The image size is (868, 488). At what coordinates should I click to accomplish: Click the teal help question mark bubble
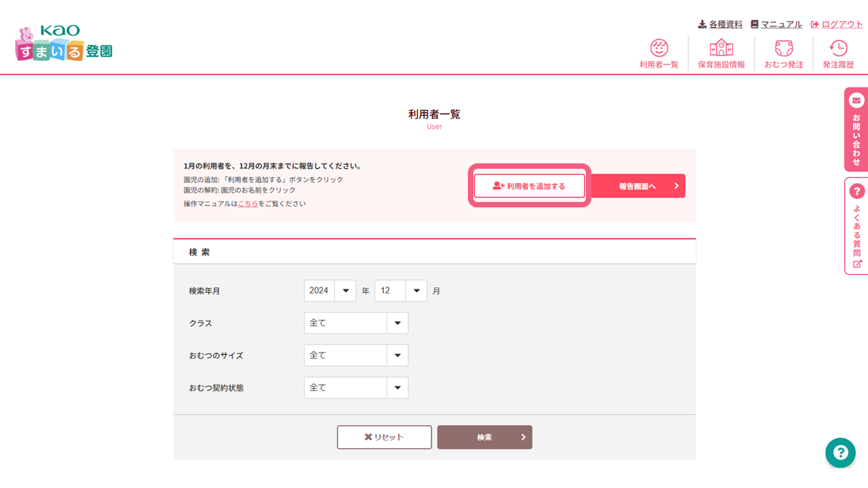[840, 452]
